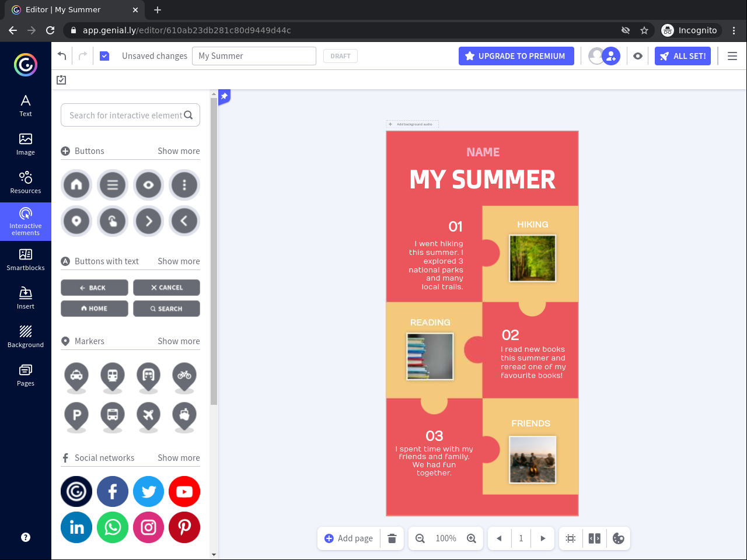747x560 pixels.
Task: Open the Text tool panel
Action: (26, 106)
